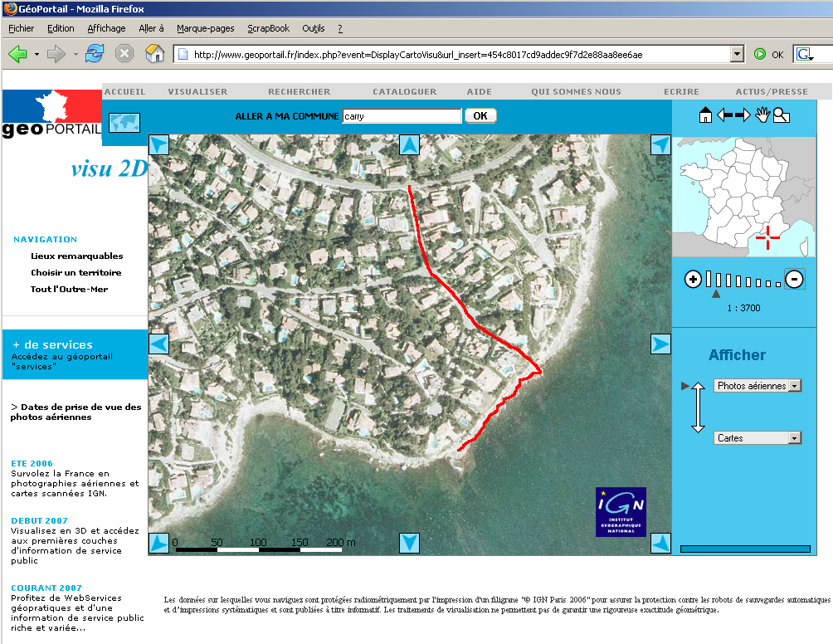The height and width of the screenshot is (644, 833).
Task: Expand the address bar URL history dropdown
Action: point(736,54)
